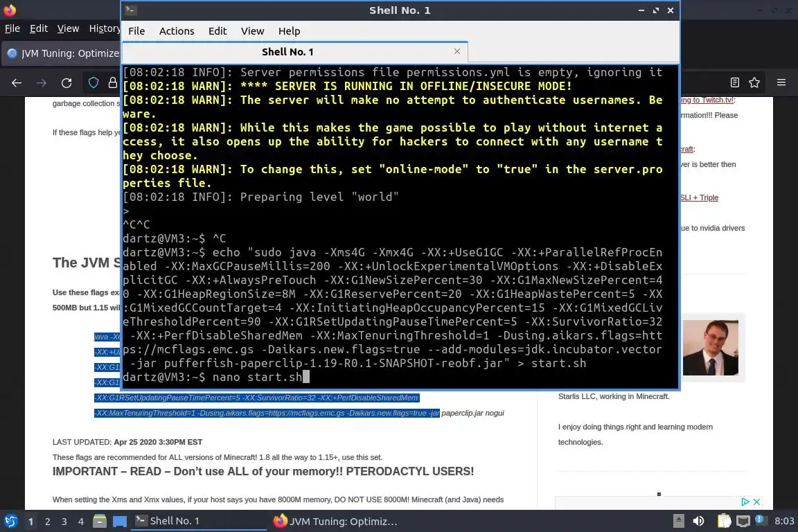Open the application launcher menu
Viewport: 798px width, 532px height.
pos(10,522)
